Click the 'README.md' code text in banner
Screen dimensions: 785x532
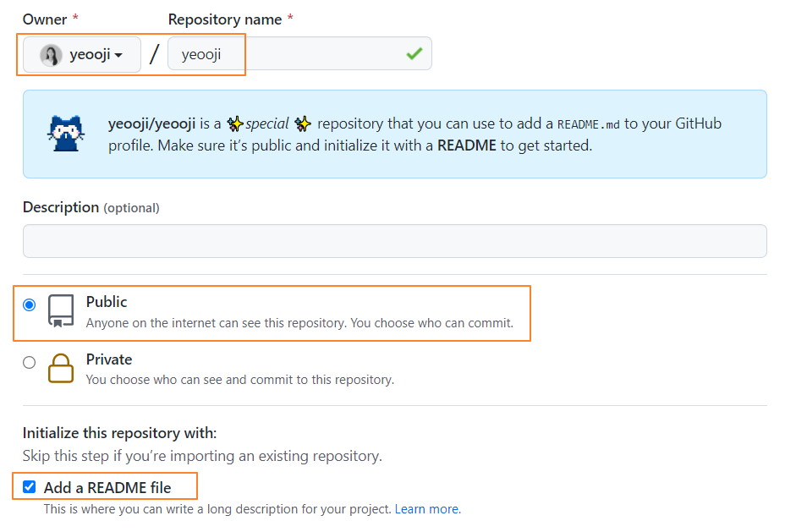[589, 124]
